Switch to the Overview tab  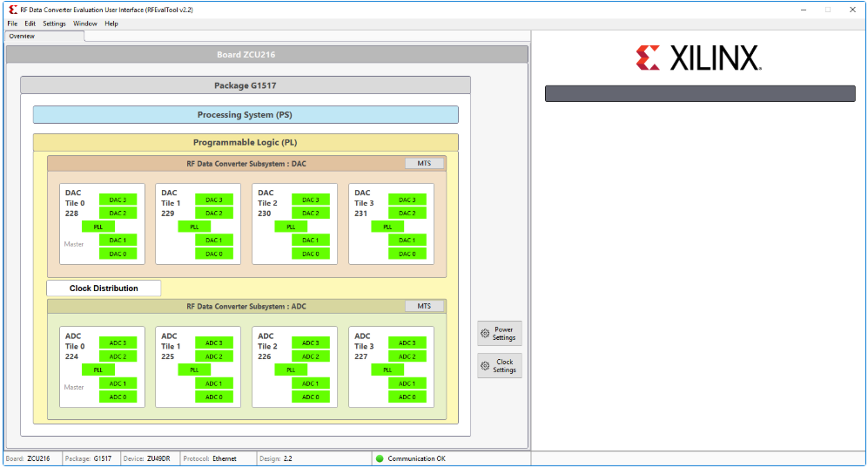click(23, 37)
